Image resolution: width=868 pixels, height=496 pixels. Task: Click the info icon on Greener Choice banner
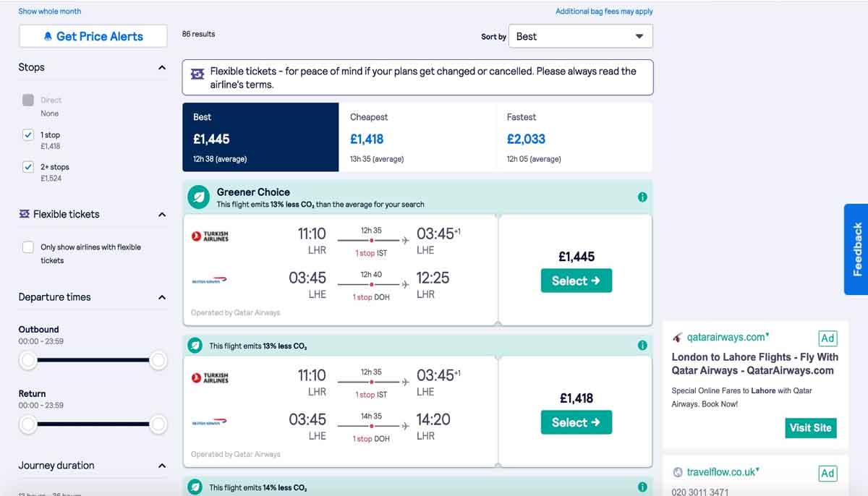(x=642, y=197)
